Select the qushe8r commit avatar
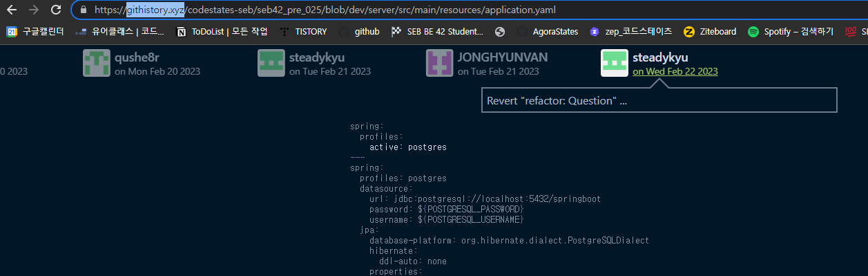This screenshot has height=276, width=868. [x=97, y=64]
